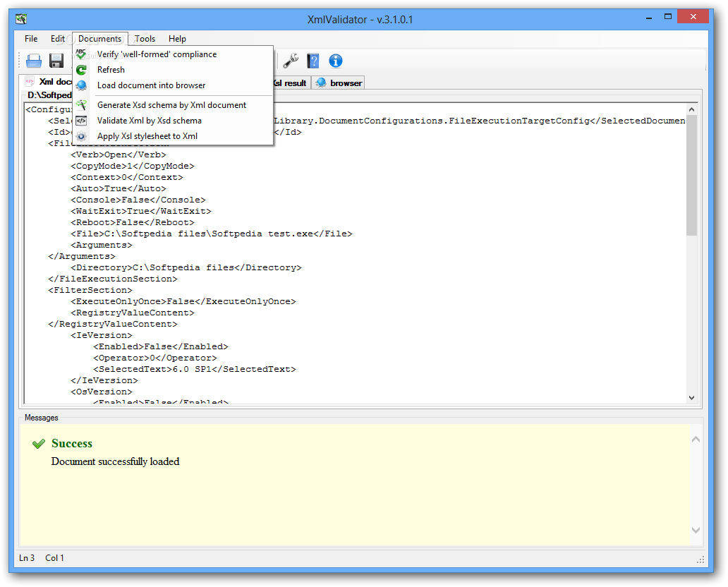The image size is (728, 587).
Task: Click the <Console>False</Console> line
Action: (x=138, y=200)
